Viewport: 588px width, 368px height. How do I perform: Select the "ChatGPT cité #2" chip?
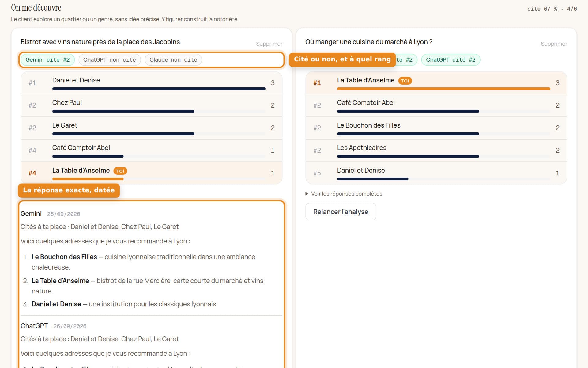(450, 60)
